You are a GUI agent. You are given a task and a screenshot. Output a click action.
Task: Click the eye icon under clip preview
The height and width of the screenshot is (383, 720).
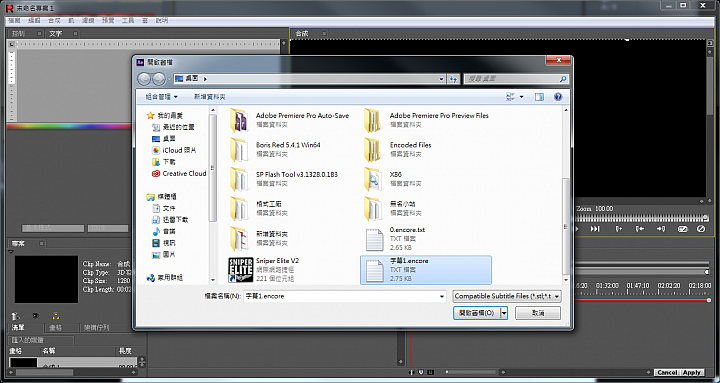pyautogui.click(x=35, y=316)
